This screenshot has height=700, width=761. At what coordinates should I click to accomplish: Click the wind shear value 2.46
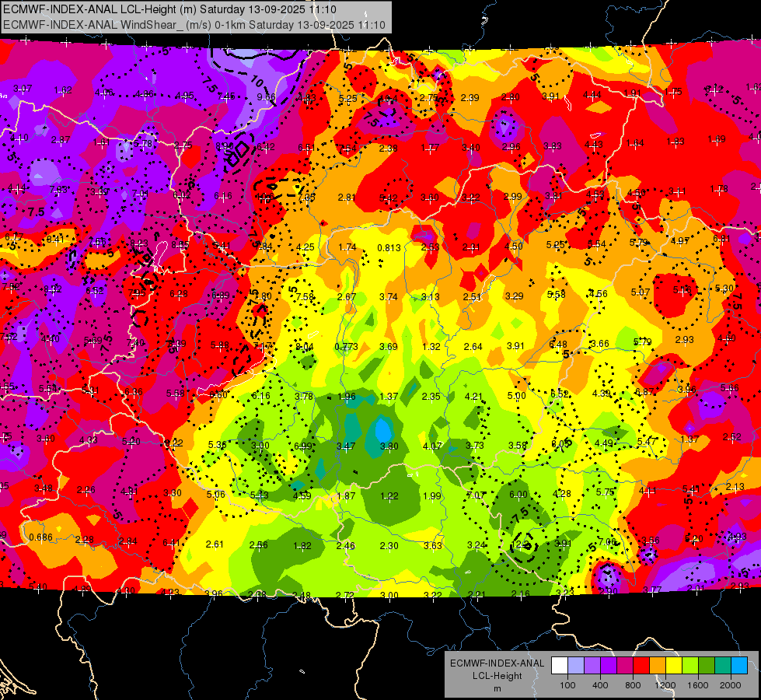(346, 545)
